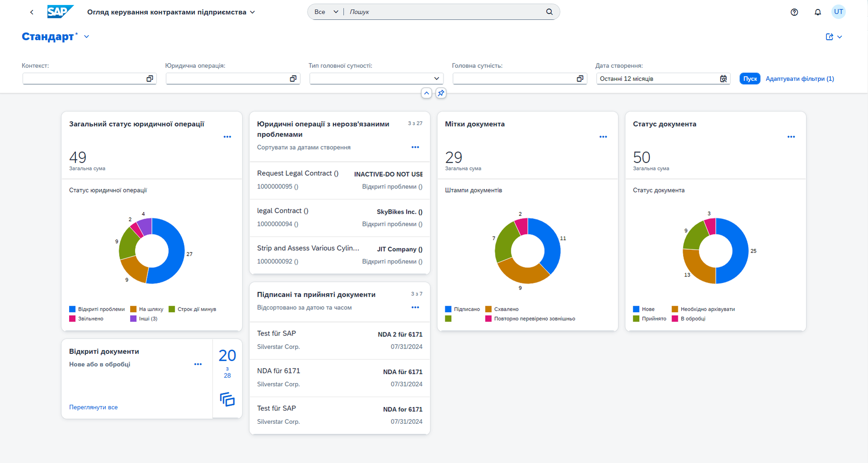Open more options on Мітки документа card
Image resolution: width=868 pixels, height=463 pixels.
[x=603, y=137]
